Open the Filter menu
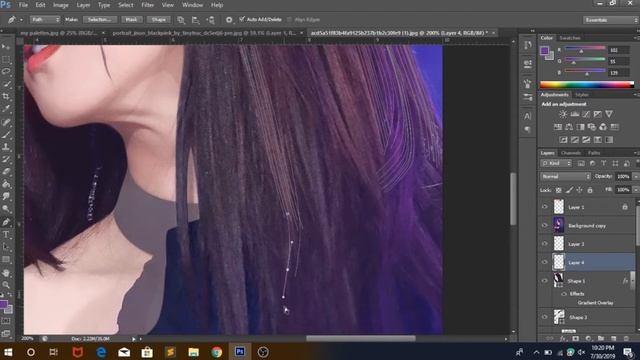The image size is (640, 360). pyautogui.click(x=147, y=5)
